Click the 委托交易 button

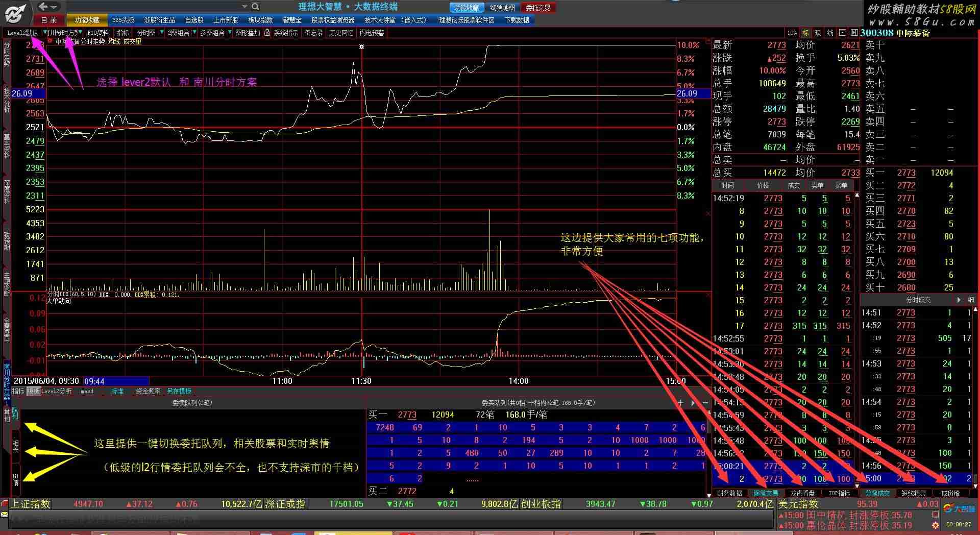538,8
